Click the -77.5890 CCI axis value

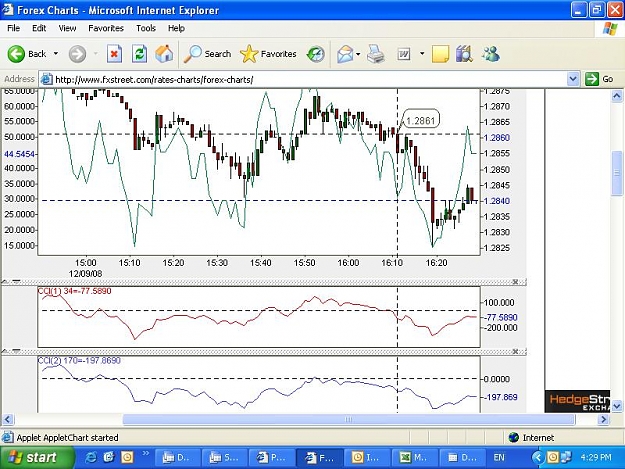500,318
